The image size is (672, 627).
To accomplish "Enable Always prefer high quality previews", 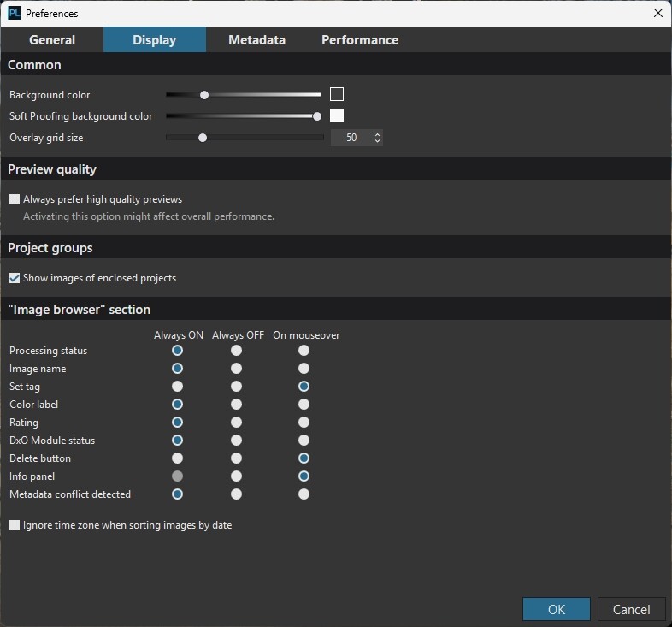I will [15, 199].
